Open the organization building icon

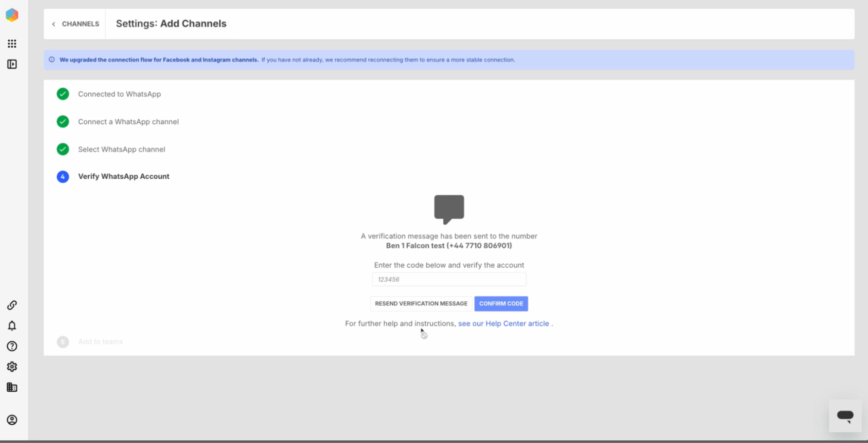click(x=12, y=387)
